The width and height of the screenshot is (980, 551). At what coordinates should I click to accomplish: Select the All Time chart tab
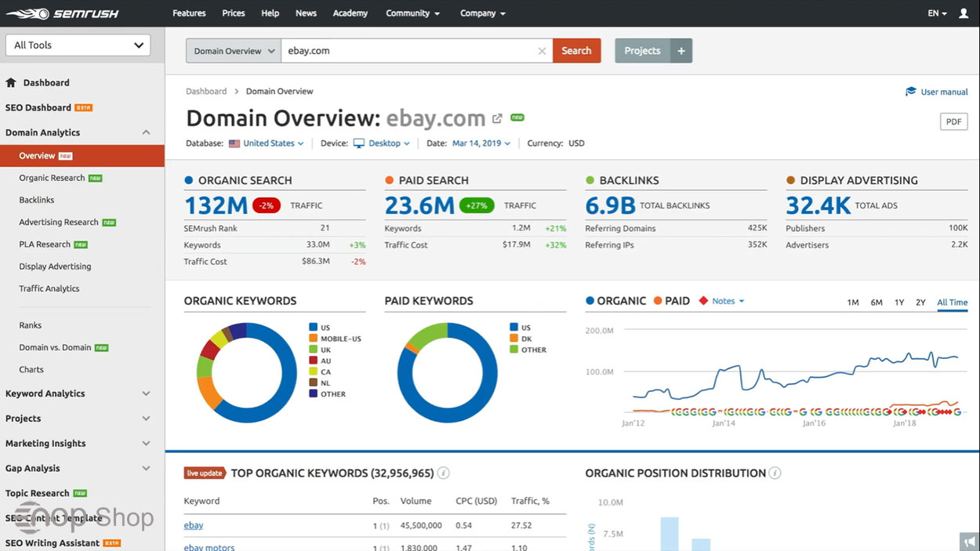coord(952,302)
